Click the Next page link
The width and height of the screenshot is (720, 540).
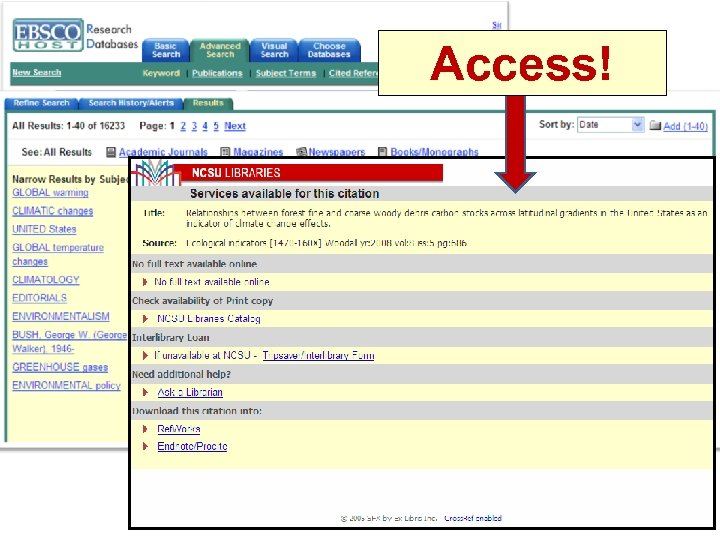(x=235, y=126)
